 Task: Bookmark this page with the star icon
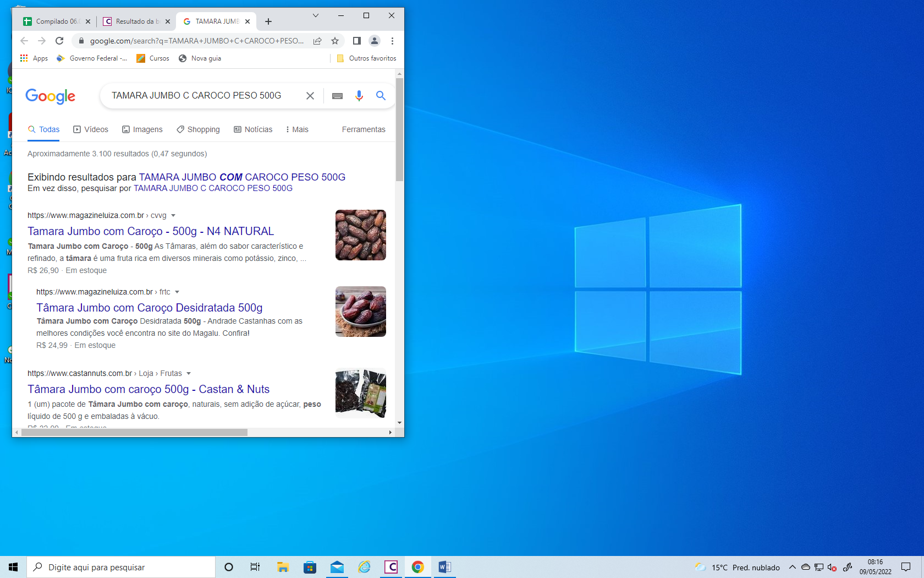tap(335, 41)
